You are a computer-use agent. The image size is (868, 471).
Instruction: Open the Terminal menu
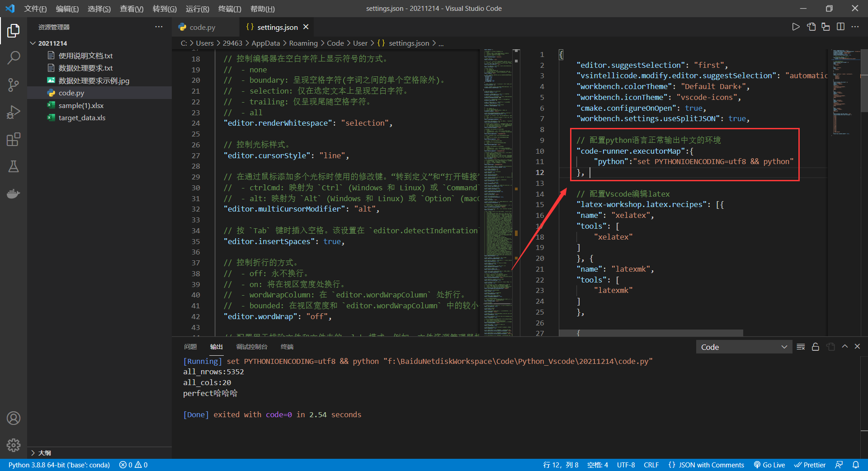tap(230, 9)
